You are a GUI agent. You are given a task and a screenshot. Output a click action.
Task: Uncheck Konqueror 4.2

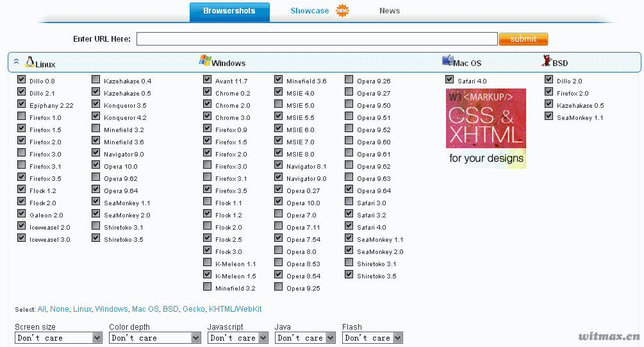point(95,115)
